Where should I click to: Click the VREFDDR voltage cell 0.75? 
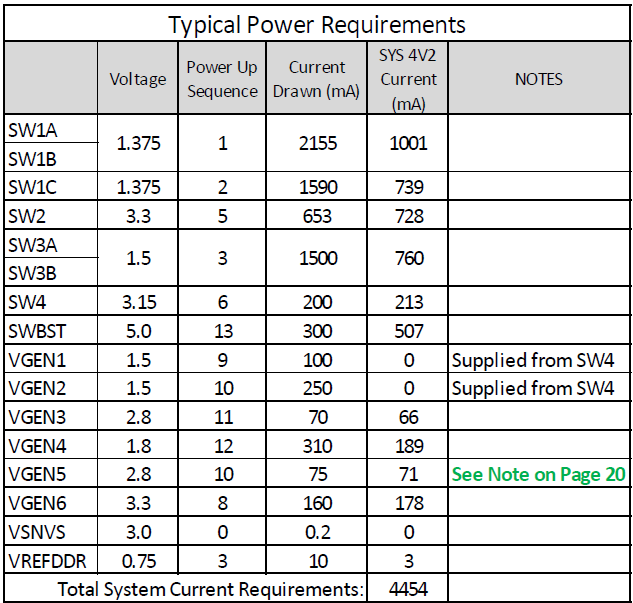(138, 560)
